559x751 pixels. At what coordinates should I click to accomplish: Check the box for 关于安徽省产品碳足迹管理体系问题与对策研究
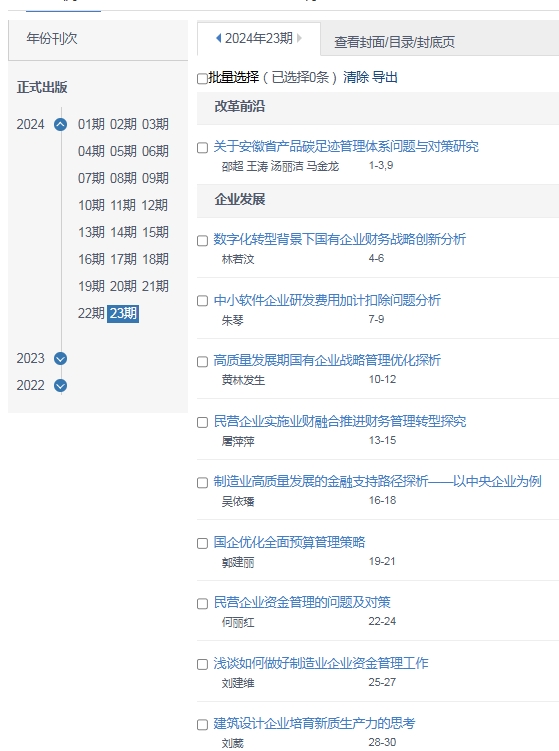tap(202, 148)
